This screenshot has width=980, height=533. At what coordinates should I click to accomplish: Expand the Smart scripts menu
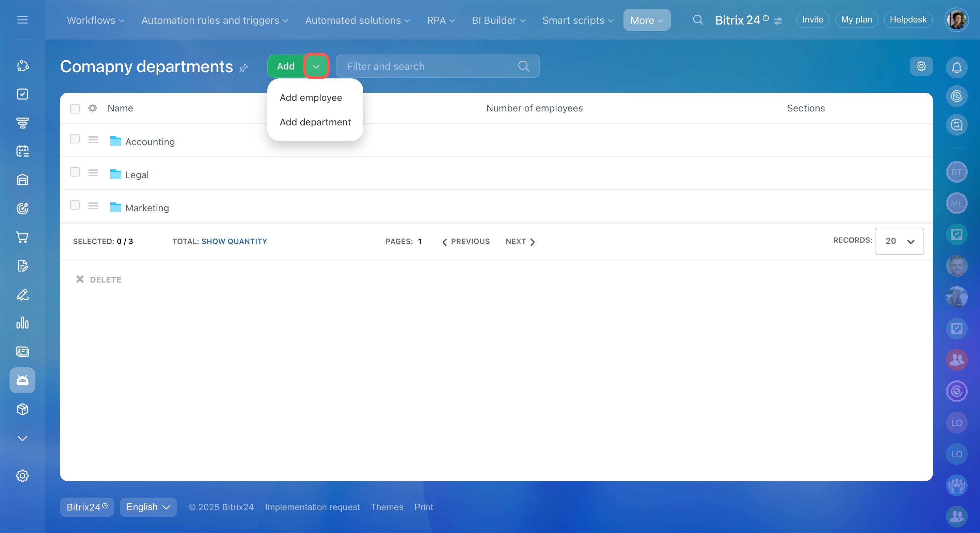578,20
